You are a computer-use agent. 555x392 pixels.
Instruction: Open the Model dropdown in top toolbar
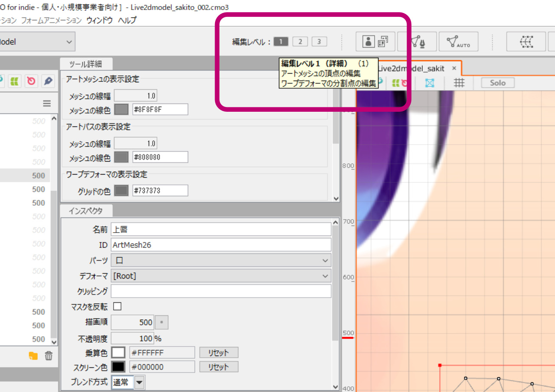click(37, 42)
